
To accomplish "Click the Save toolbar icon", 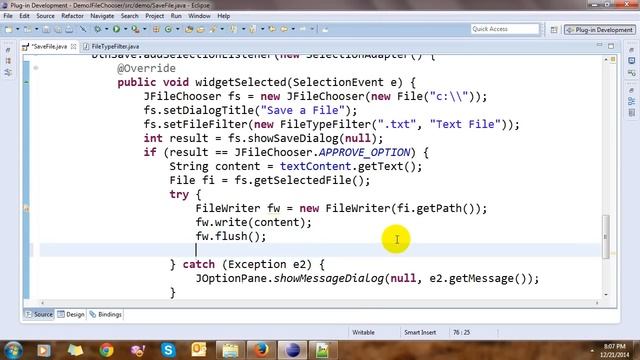I will coord(46,29).
